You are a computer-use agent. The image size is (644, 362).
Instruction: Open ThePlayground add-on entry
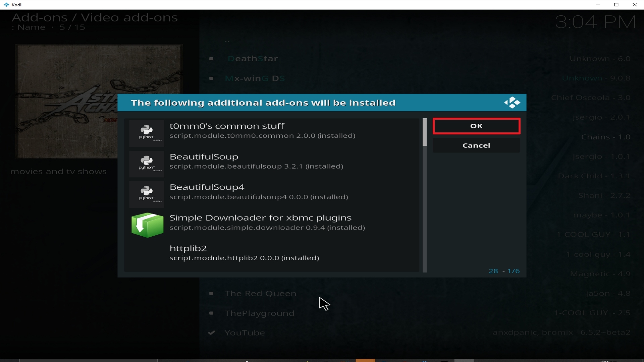pos(259,313)
